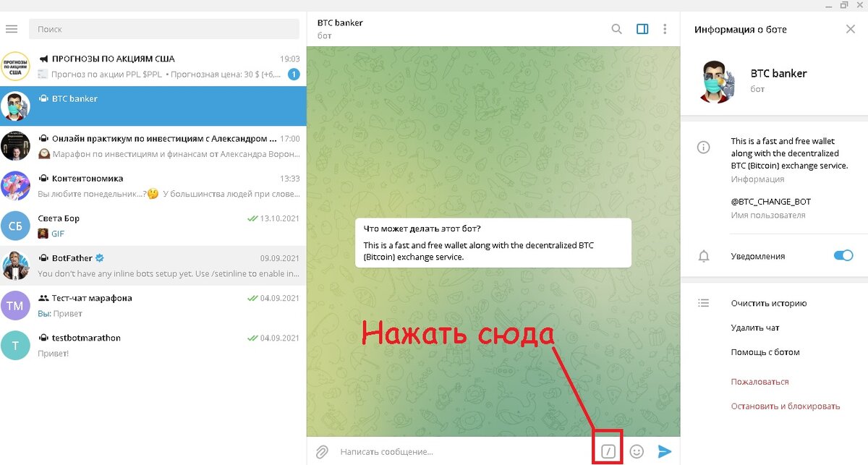868x465 pixels.
Task: Click the notifications bell icon
Action: click(703, 256)
